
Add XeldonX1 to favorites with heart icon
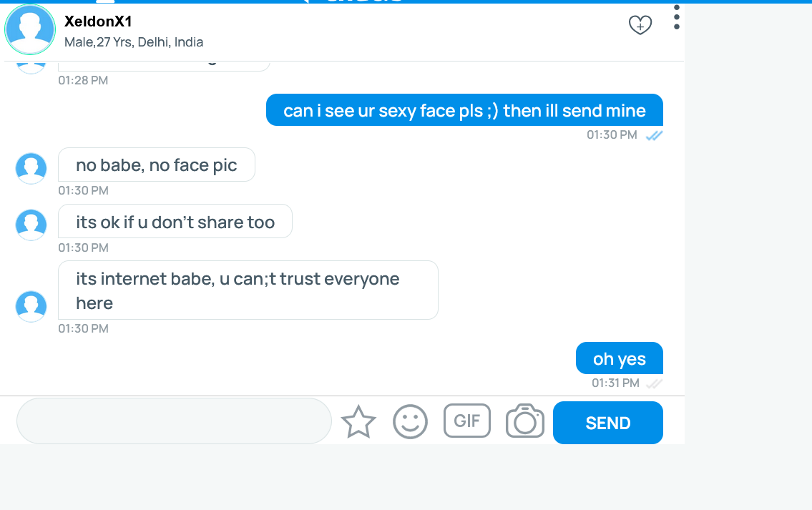tap(640, 26)
